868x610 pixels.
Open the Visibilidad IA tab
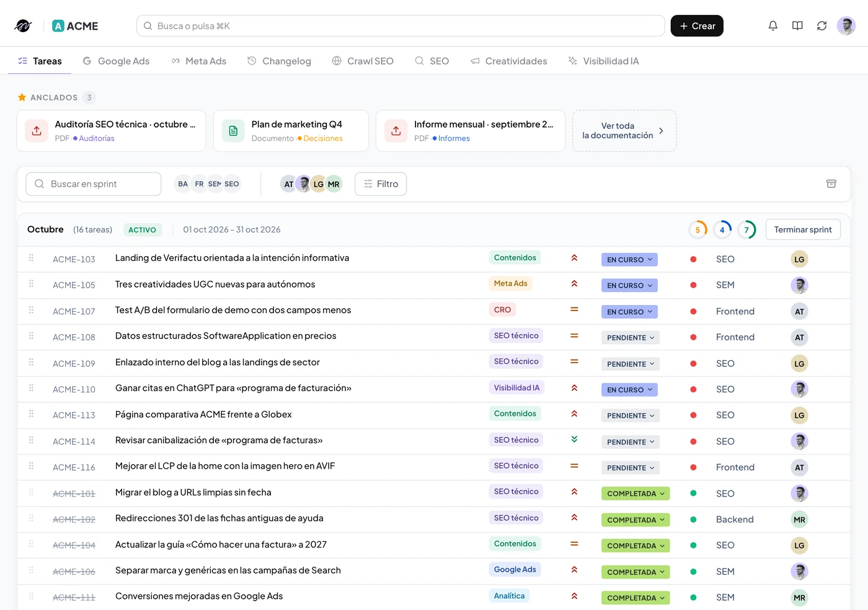coord(603,61)
